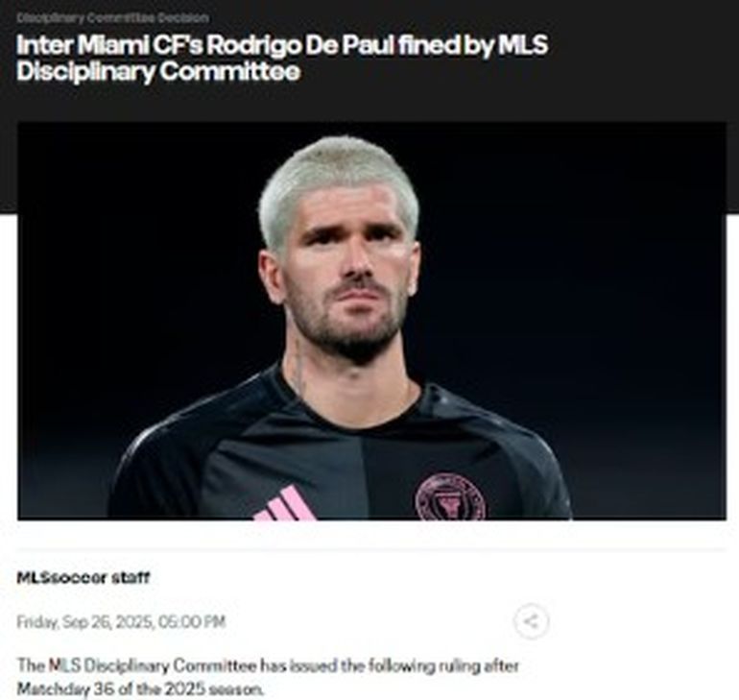Open the Disciplinary Committee Decision category label
The image size is (739, 700).
(112, 18)
